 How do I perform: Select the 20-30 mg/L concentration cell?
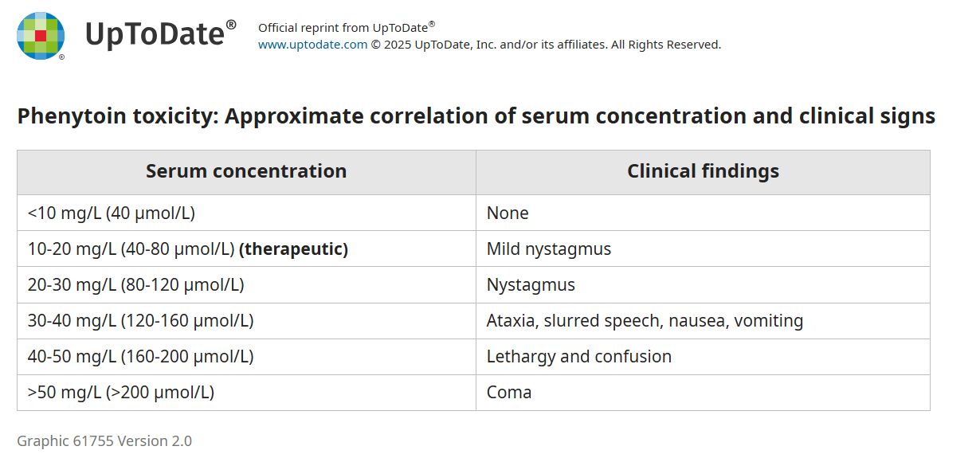[135, 285]
